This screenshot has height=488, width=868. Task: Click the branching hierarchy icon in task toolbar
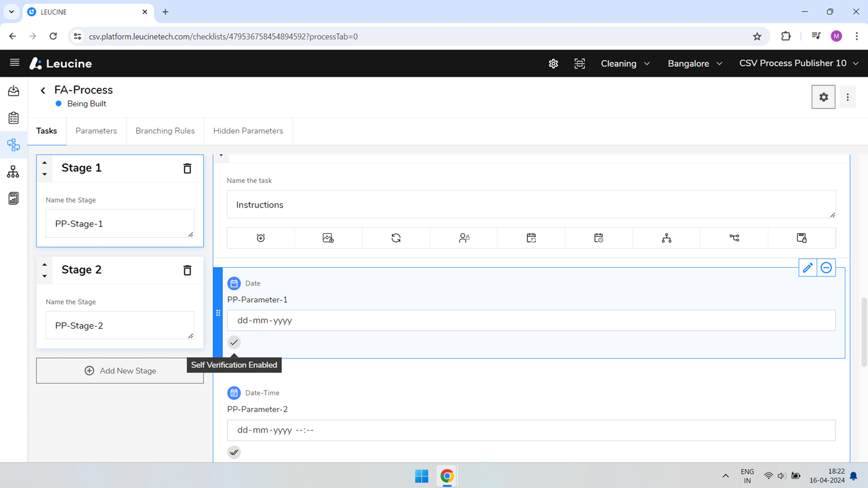pyautogui.click(x=666, y=238)
